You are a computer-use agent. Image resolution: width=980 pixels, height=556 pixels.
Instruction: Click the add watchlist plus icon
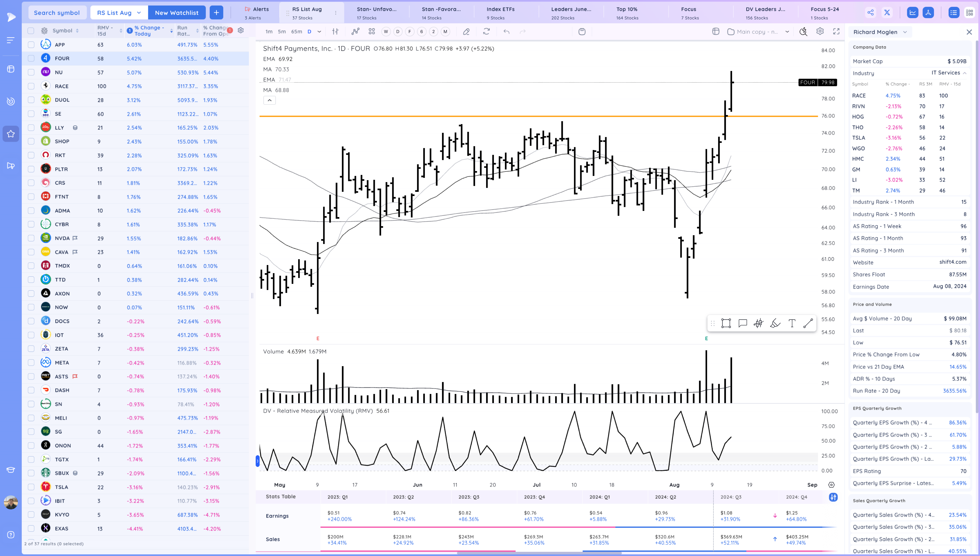pos(216,12)
